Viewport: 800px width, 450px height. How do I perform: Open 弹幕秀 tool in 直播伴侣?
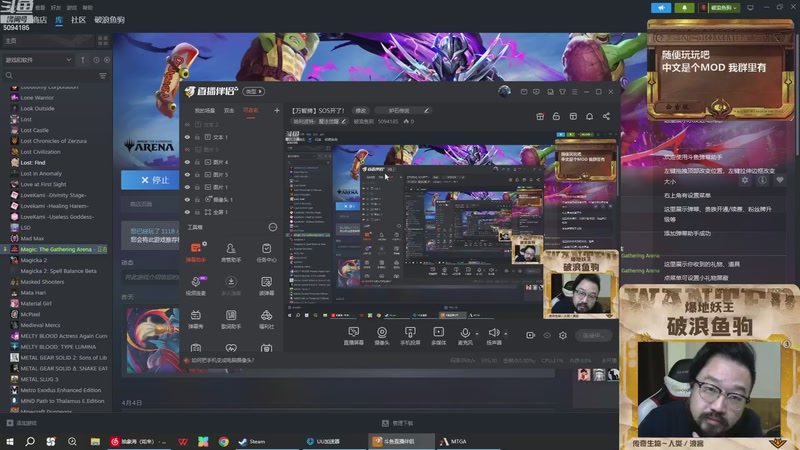click(196, 319)
